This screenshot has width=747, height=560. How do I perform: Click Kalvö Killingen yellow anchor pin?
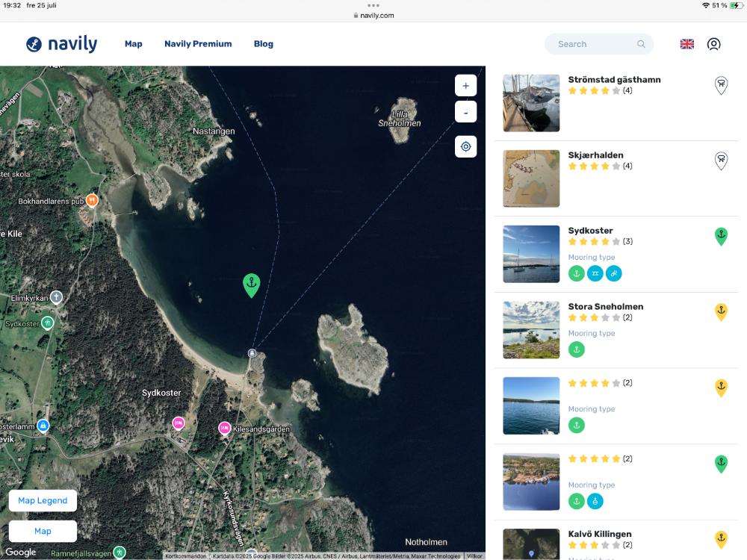722,540
